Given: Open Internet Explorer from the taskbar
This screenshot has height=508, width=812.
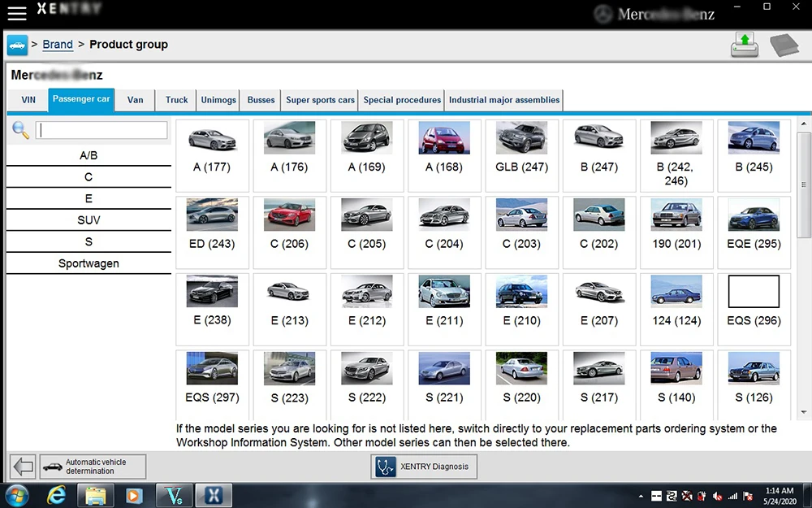Looking at the screenshot, I should tap(56, 496).
